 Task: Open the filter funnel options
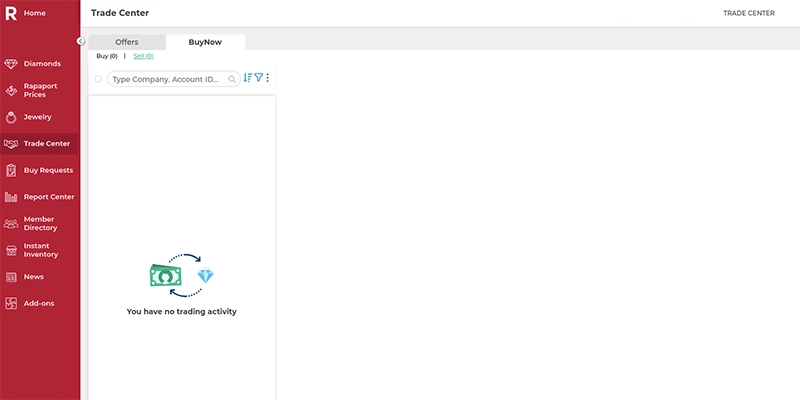(x=258, y=78)
